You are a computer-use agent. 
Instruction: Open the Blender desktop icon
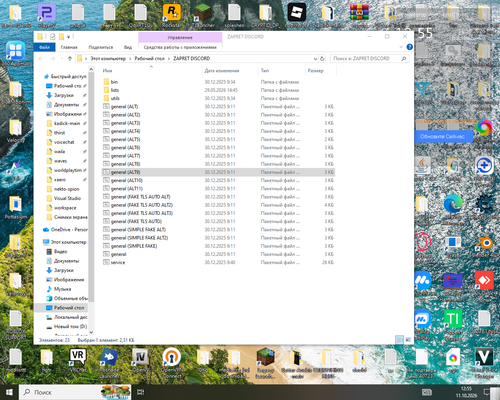point(484,242)
